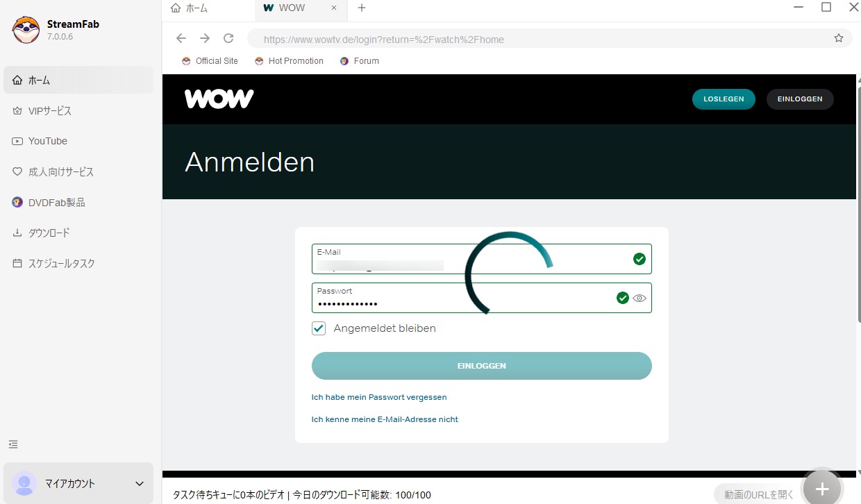Open Ich habe mein Passwort vergessen link

[x=379, y=397]
